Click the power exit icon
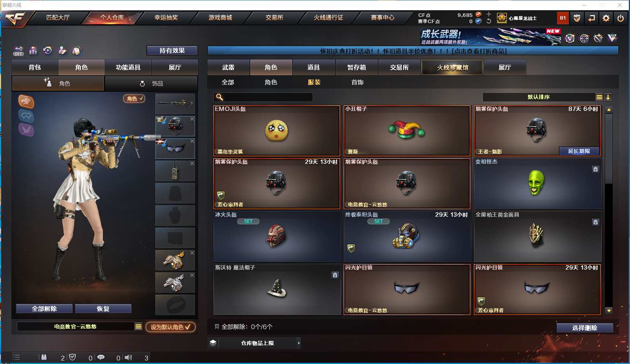The height and width of the screenshot is (364, 630). tap(620, 18)
